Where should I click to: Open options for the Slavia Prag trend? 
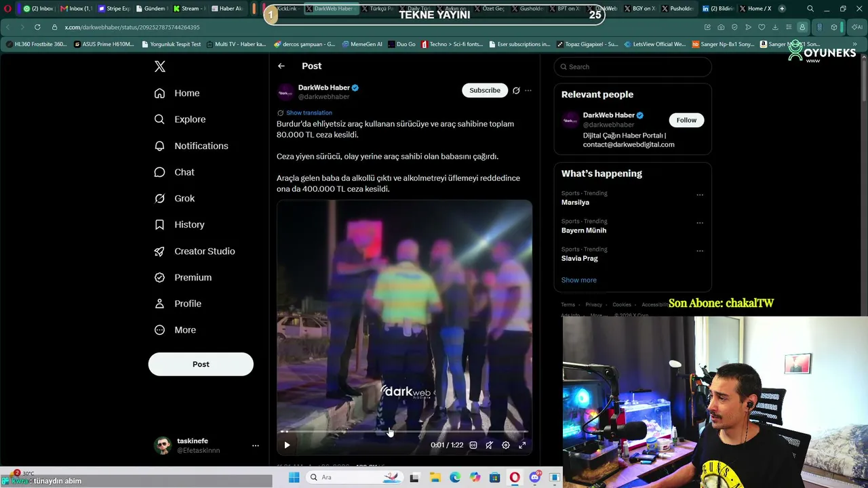coord(700,250)
